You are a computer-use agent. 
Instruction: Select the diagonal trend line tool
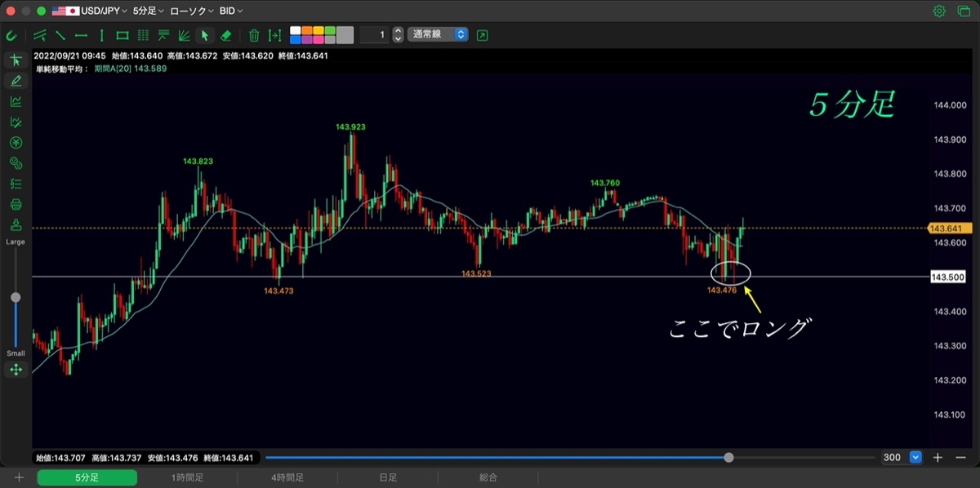(x=60, y=35)
